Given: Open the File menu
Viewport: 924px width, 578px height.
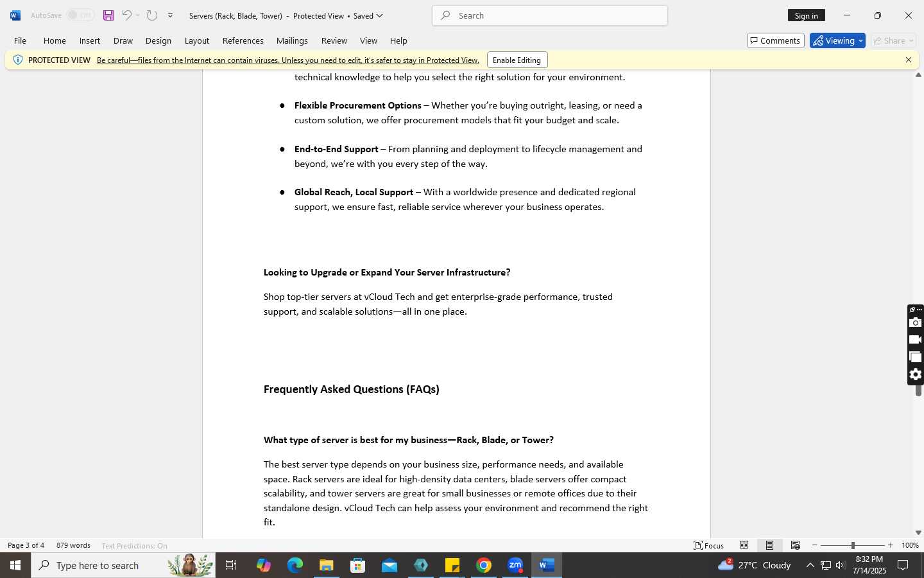Looking at the screenshot, I should [20, 40].
